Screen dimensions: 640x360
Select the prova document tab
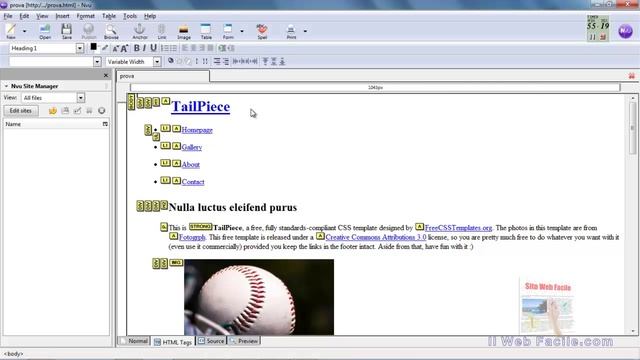click(x=163, y=76)
